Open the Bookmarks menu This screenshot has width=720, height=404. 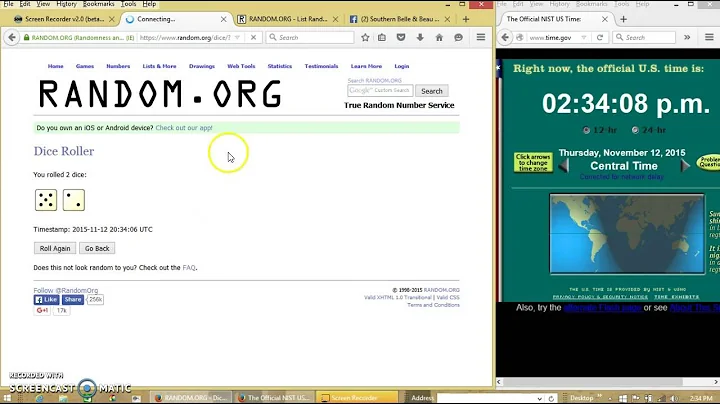click(98, 4)
